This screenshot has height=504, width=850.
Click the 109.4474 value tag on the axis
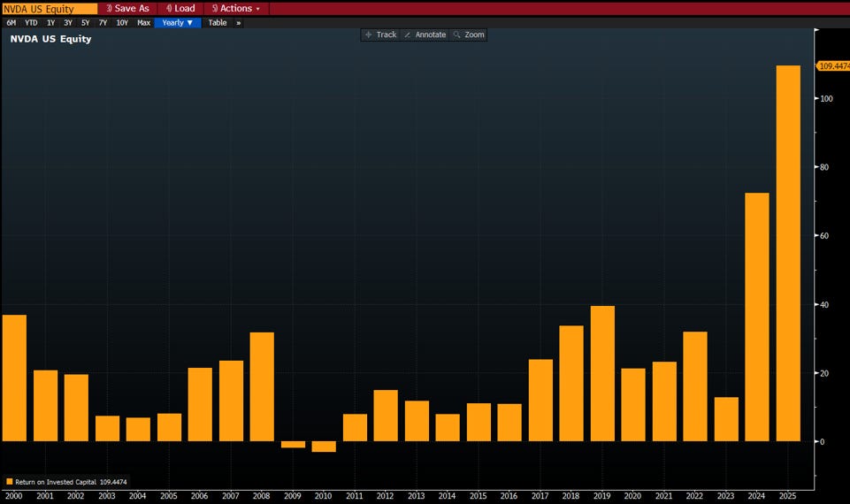[833, 66]
